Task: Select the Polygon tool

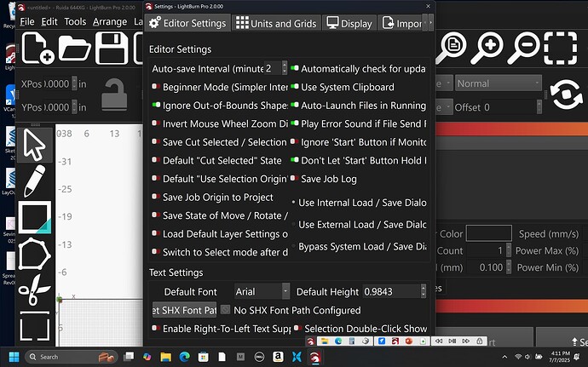Action: click(x=34, y=254)
